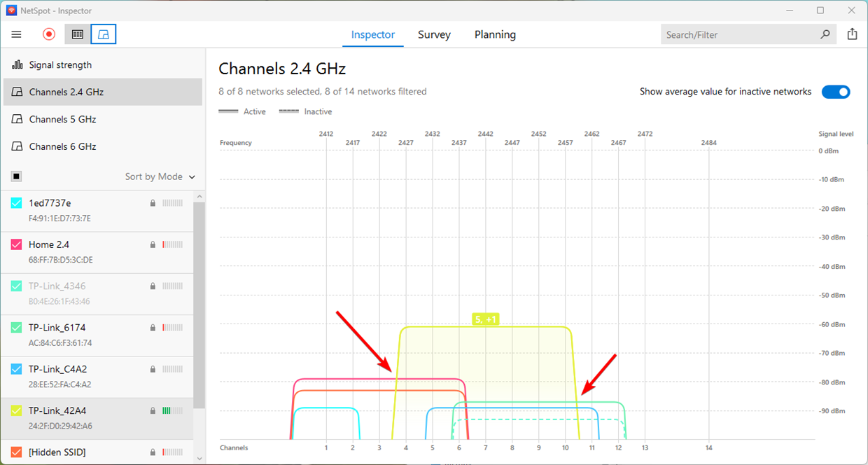Select Channels 6 GHz view
The width and height of the screenshot is (868, 465).
pyautogui.click(x=16, y=146)
